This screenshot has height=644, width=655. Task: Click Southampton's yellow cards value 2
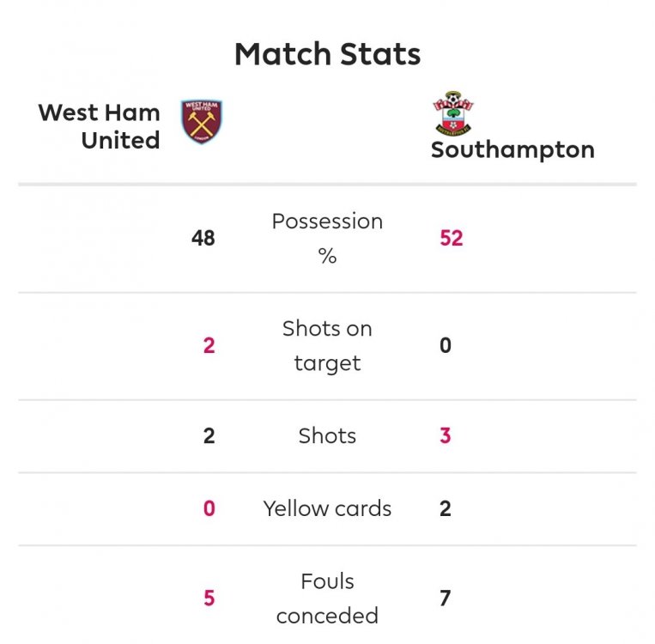point(446,509)
